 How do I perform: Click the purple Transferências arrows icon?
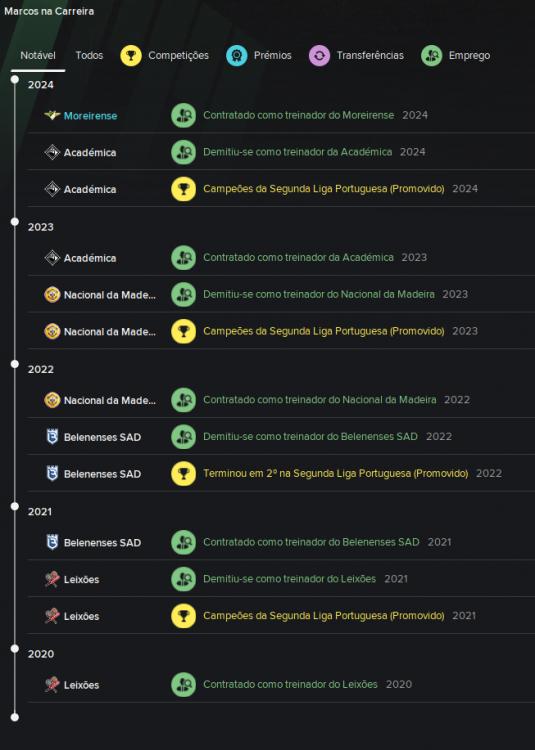(x=319, y=55)
